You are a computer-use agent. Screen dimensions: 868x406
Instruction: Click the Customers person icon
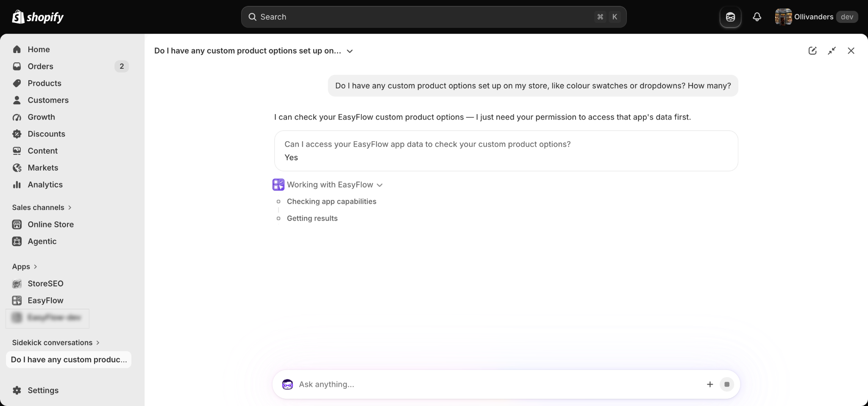tap(17, 101)
